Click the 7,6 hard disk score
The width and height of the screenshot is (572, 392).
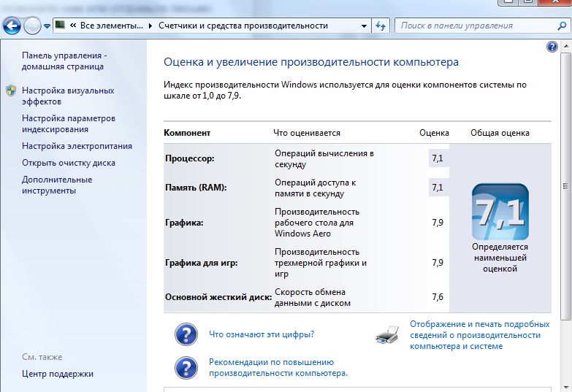[x=438, y=297]
